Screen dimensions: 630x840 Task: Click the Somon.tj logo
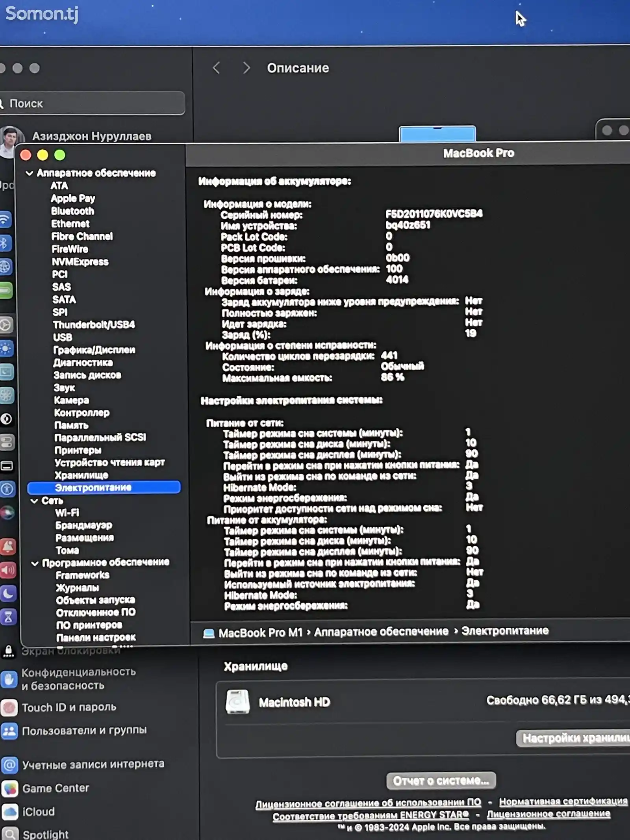click(42, 14)
